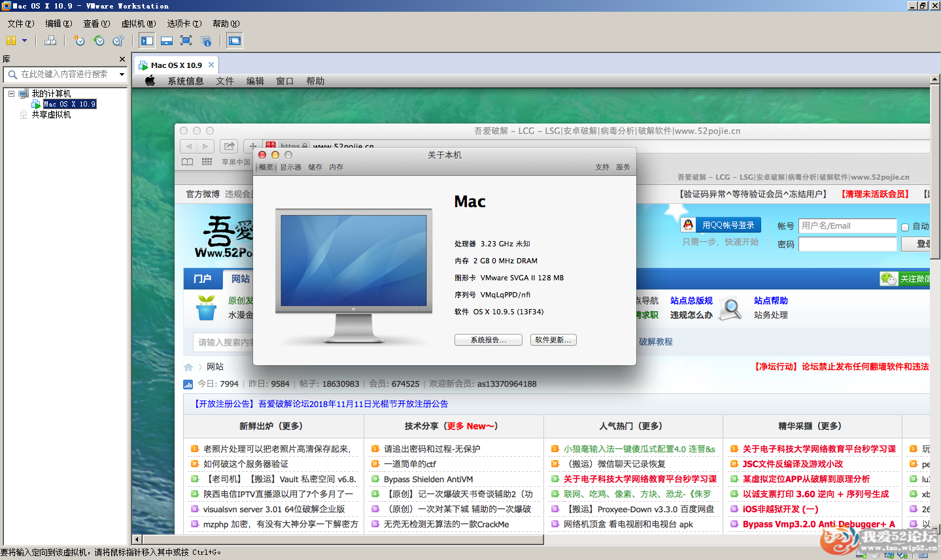
Task: Take a snapshot of the virtual machine
Action: tap(79, 41)
